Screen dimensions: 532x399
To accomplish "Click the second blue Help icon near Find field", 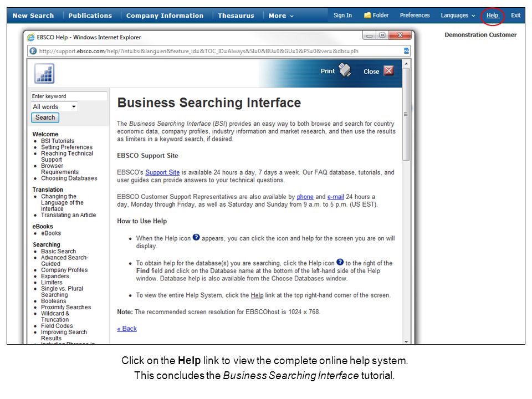I will click(340, 262).
